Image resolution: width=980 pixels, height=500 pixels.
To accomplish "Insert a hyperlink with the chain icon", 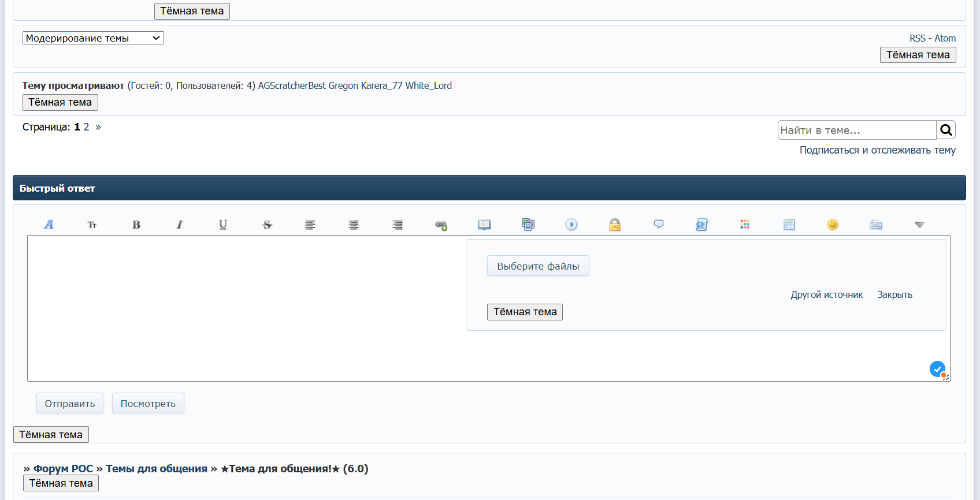I will pyautogui.click(x=441, y=225).
